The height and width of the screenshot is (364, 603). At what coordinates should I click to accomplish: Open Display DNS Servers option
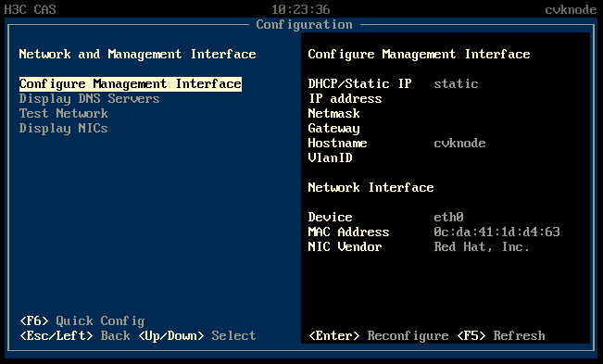click(x=89, y=99)
